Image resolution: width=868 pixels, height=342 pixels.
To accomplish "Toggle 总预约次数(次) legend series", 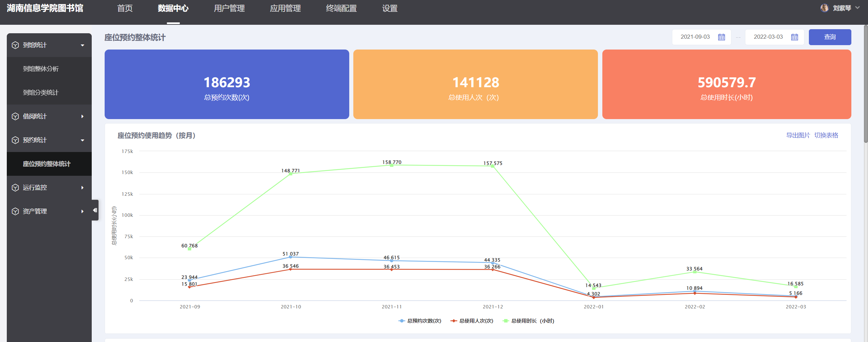I will coord(420,321).
